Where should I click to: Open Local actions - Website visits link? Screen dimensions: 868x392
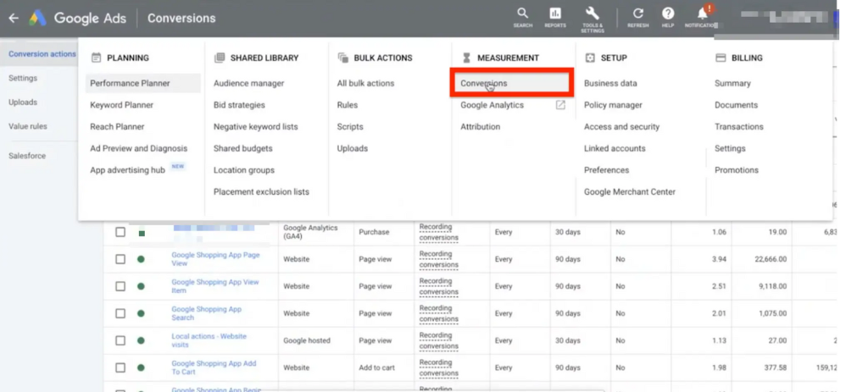209,340
